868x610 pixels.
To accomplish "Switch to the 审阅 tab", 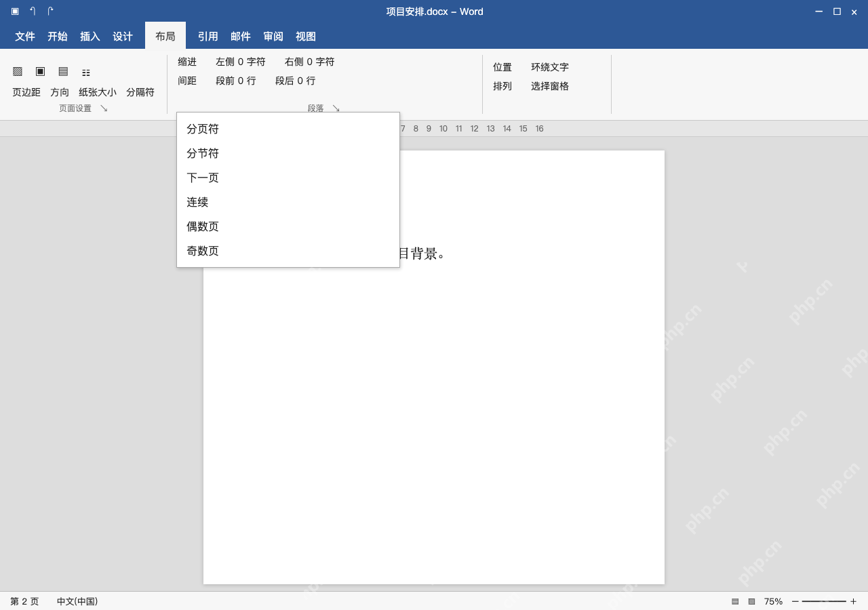I will point(273,37).
